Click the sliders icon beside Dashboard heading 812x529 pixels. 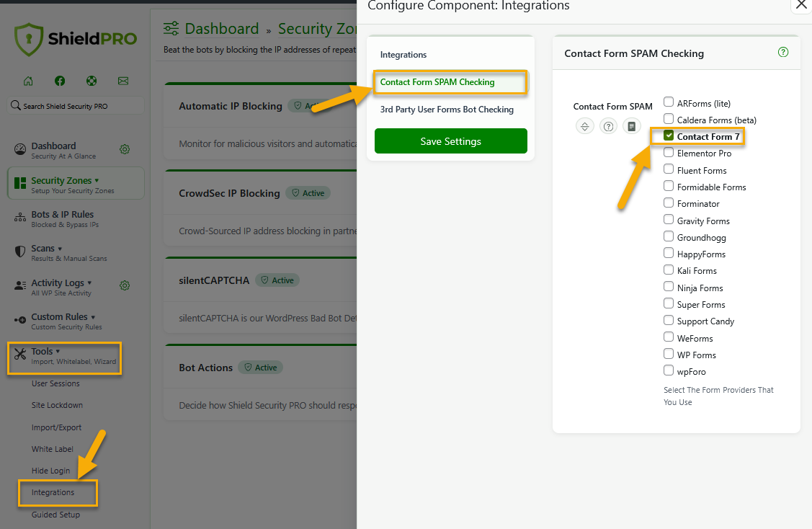[171, 29]
